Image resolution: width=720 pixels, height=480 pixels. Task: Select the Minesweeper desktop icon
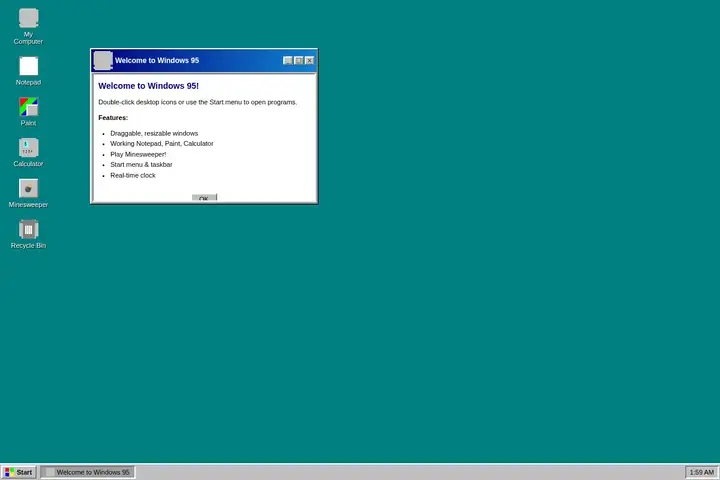28,193
